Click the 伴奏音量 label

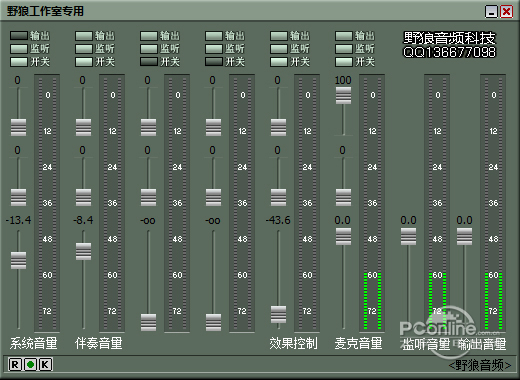[99, 344]
